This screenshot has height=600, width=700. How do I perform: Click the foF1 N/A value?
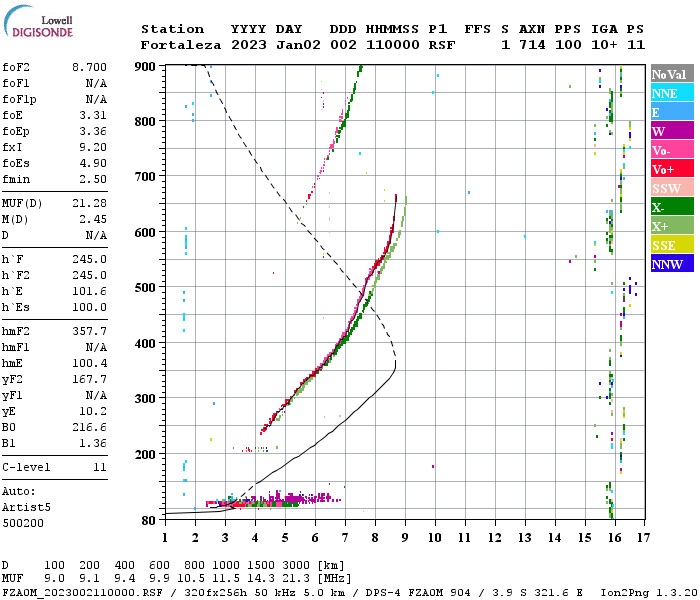click(96, 83)
